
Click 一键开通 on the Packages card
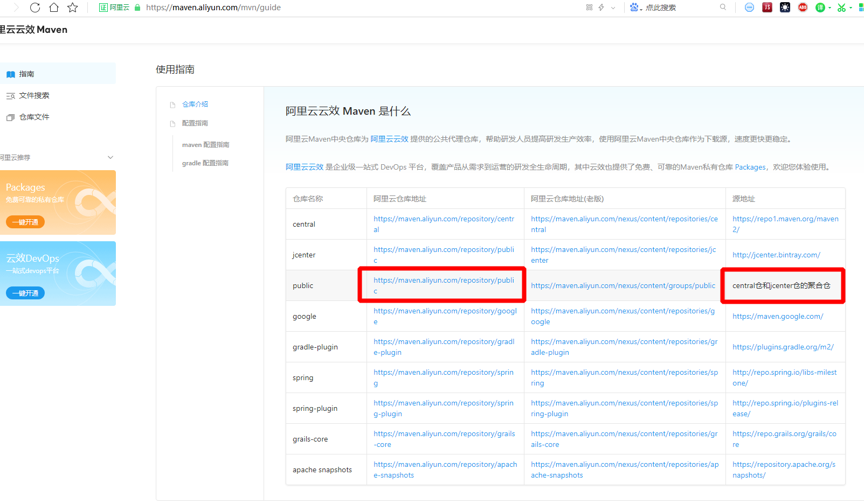point(25,222)
